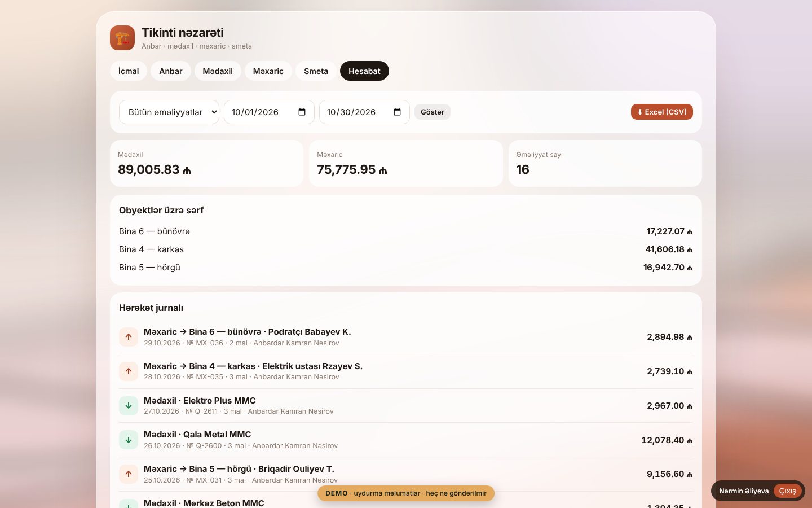The image size is (812, 508).
Task: Click amount 17,227.07 for Bina 6
Action: 669,231
